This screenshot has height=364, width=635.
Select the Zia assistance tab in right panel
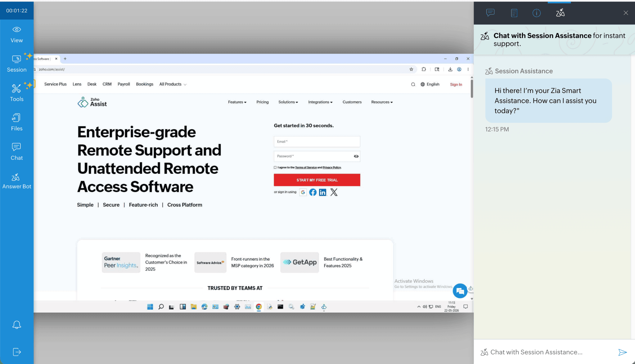[560, 13]
